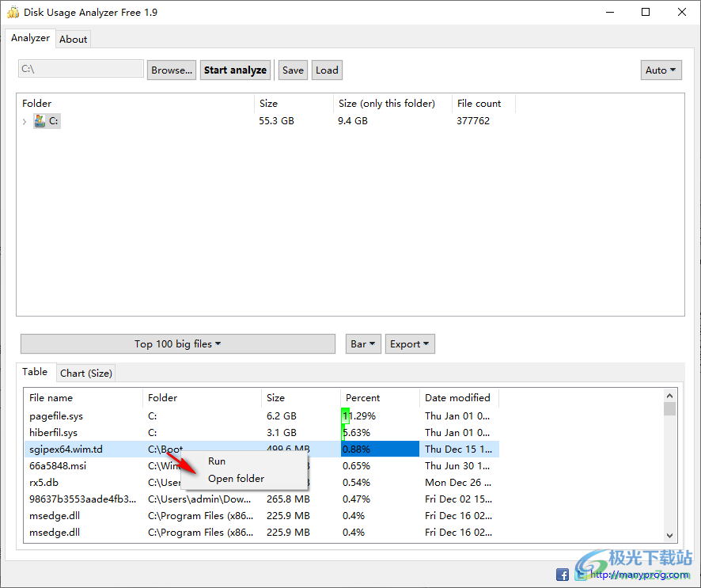Switch to the About tab
The image size is (701, 588).
(74, 40)
